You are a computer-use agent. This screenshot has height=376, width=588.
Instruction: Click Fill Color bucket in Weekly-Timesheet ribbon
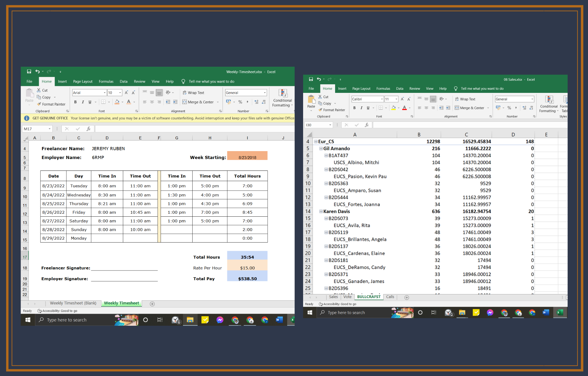click(117, 102)
